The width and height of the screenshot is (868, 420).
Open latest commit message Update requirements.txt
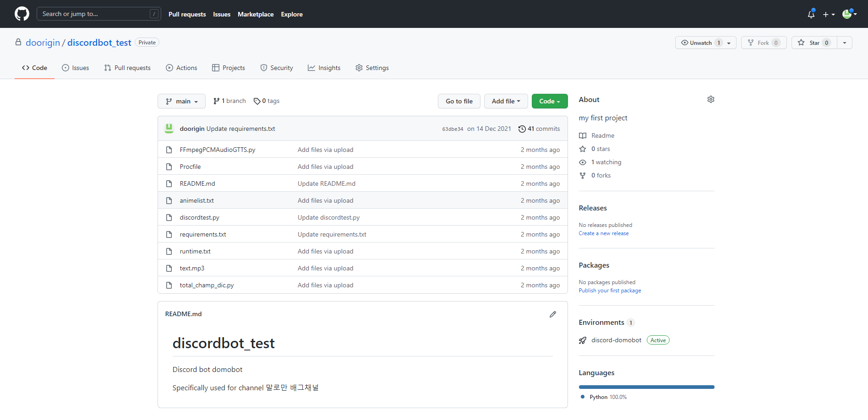click(240, 129)
